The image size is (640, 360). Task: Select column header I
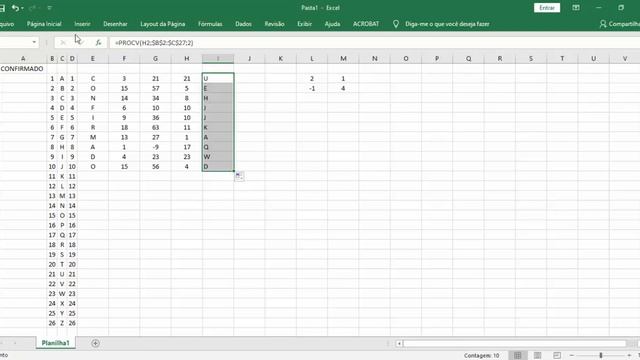pos(218,59)
